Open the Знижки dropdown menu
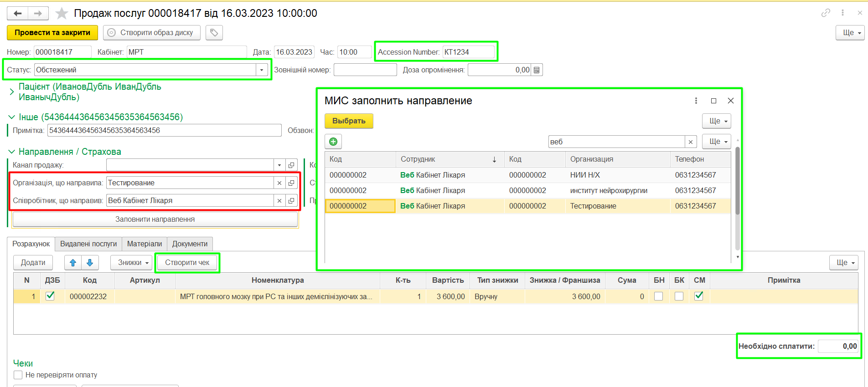The height and width of the screenshot is (387, 868). click(131, 263)
